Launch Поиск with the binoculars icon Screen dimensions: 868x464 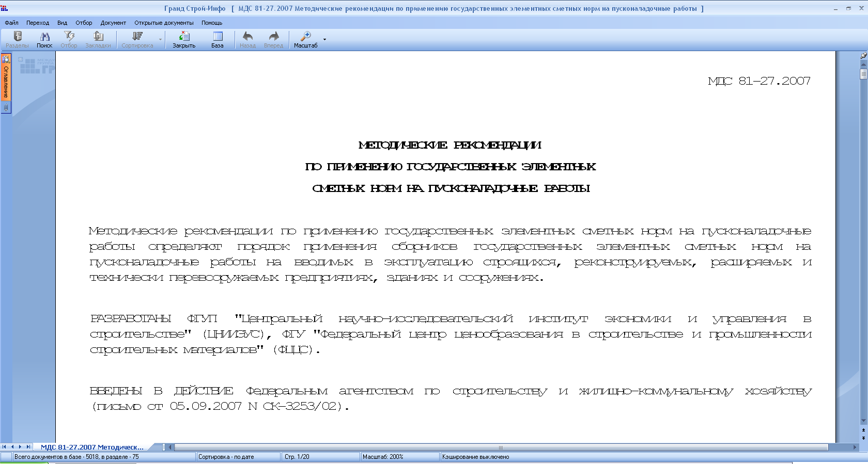pos(44,40)
